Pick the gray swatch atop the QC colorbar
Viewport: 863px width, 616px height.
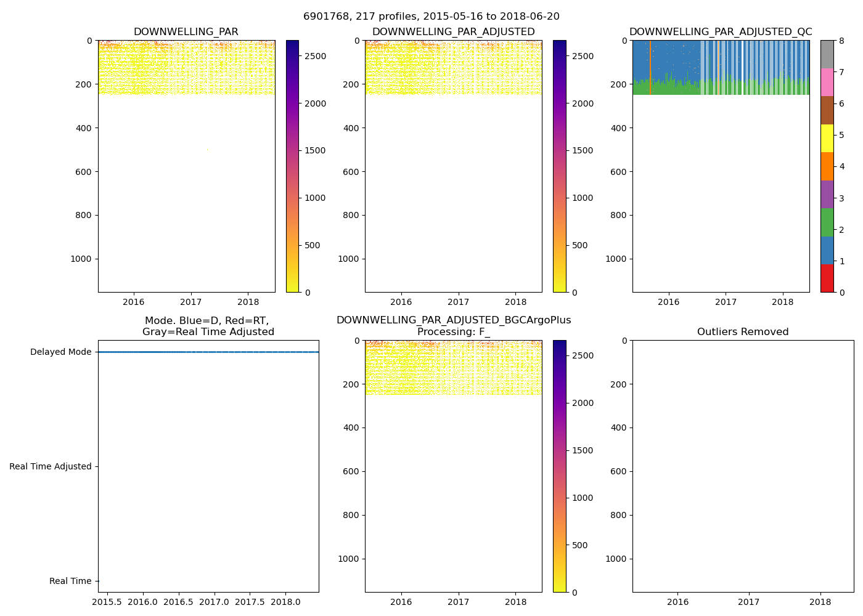(x=827, y=54)
